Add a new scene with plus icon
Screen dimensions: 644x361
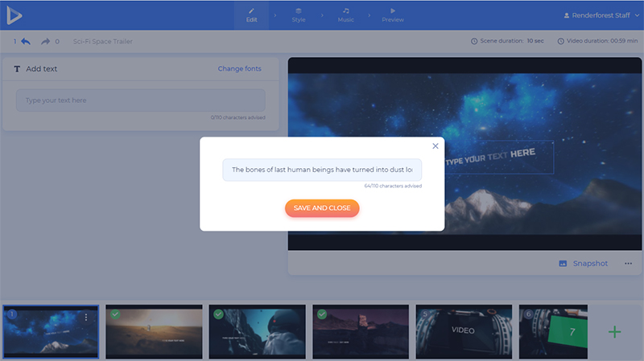click(614, 331)
